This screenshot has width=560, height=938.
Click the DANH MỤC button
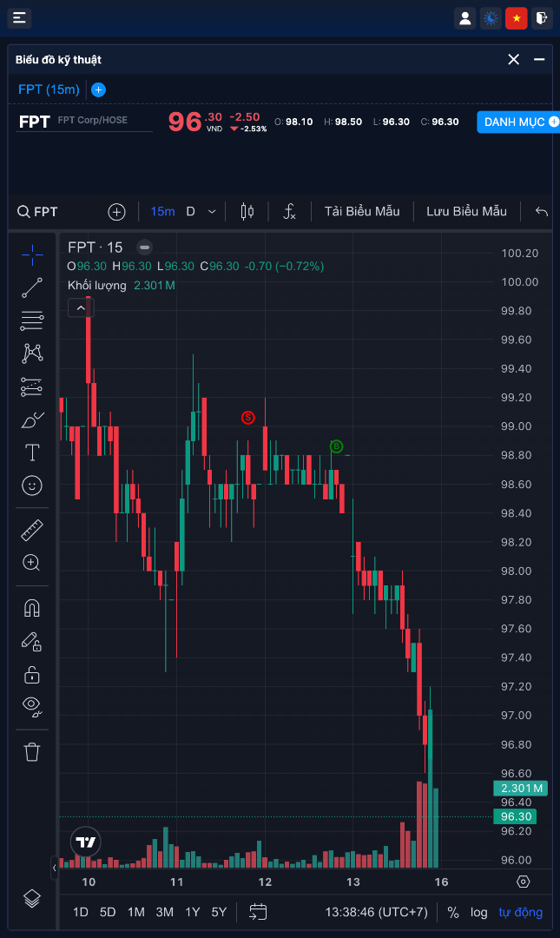pos(518,122)
